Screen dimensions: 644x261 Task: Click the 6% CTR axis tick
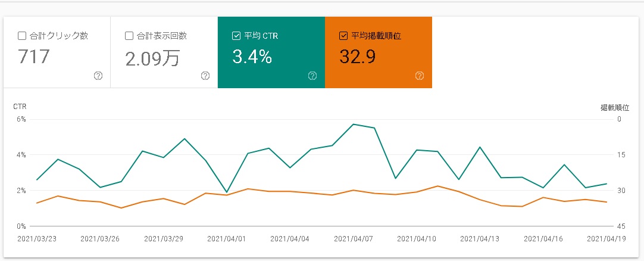point(21,119)
